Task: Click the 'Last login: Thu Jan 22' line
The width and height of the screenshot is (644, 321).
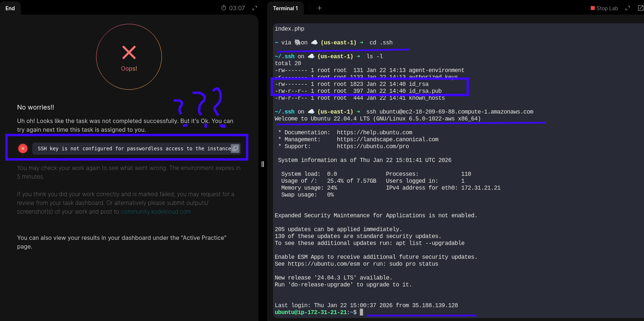Action: click(x=366, y=305)
